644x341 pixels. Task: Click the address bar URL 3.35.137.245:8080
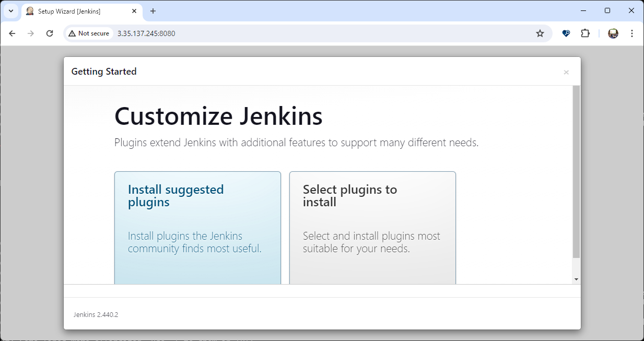click(146, 33)
